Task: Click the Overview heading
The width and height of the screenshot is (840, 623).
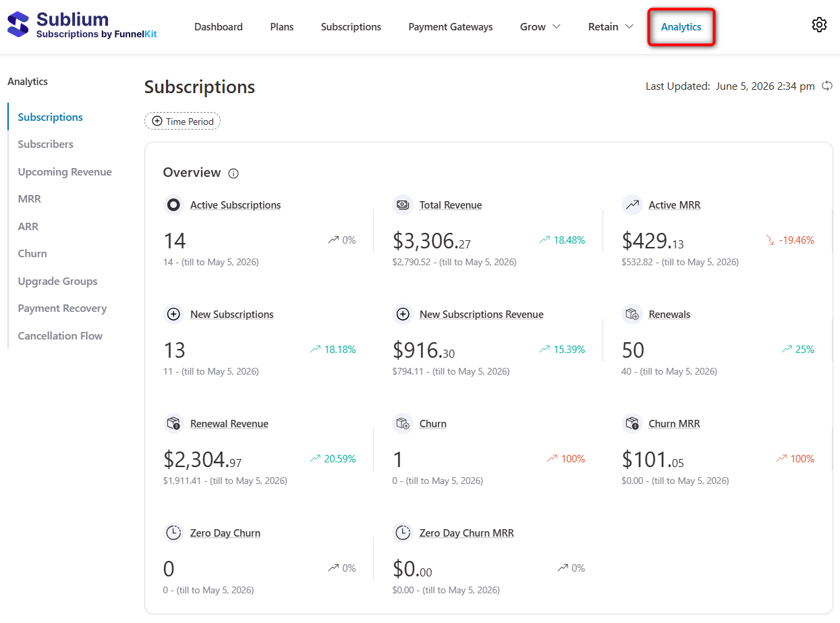Action: (192, 173)
